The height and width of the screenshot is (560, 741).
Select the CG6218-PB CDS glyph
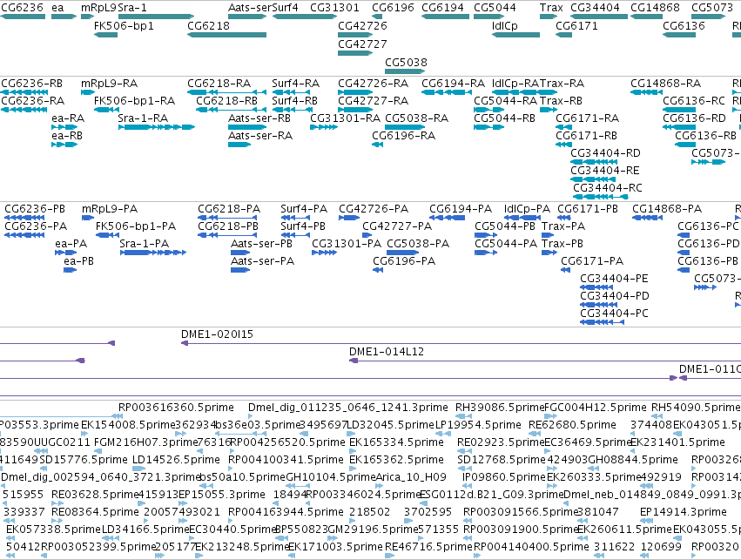pos(228,235)
